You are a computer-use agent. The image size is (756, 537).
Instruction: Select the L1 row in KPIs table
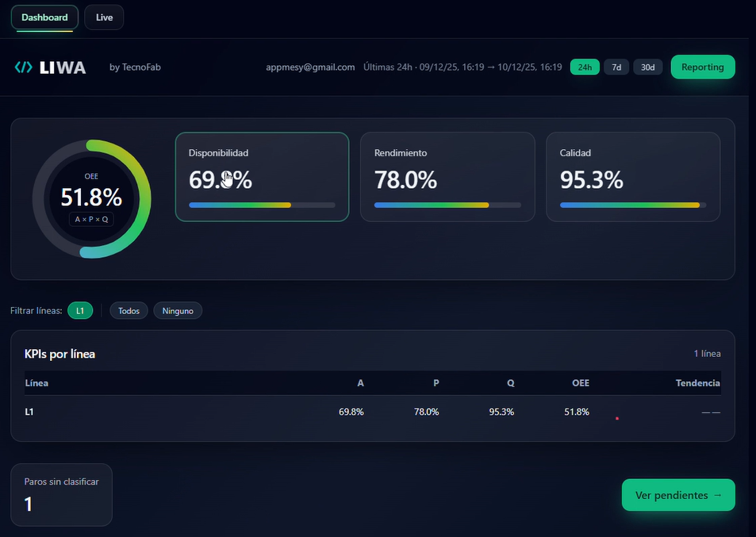[x=373, y=412]
